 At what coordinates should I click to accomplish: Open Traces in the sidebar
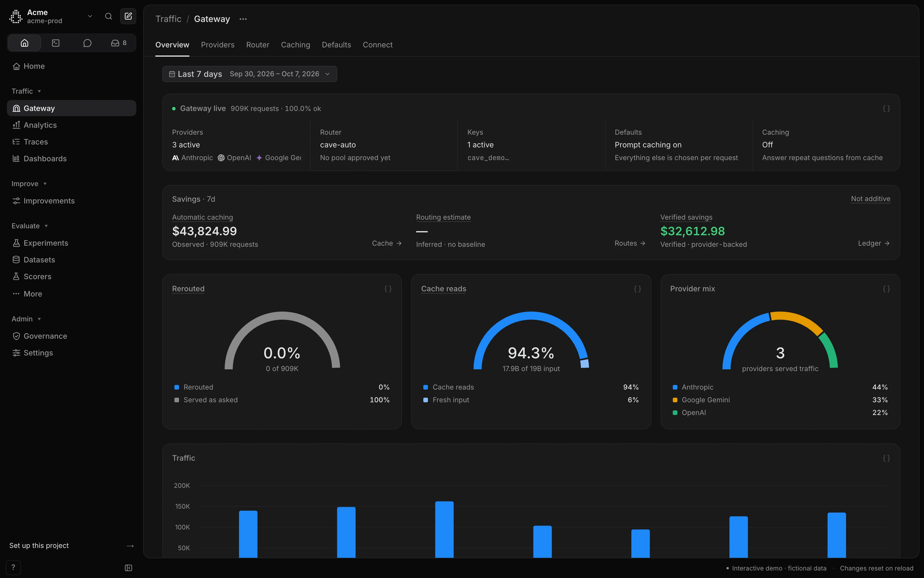[71, 142]
